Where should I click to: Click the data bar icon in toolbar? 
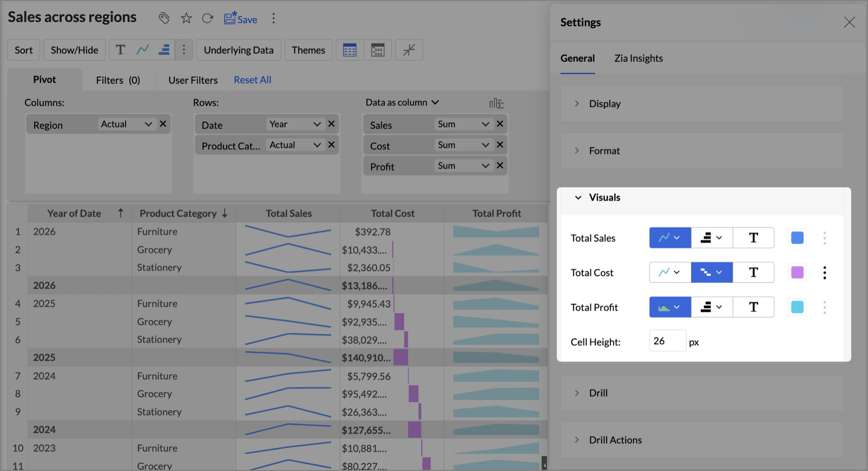click(164, 50)
